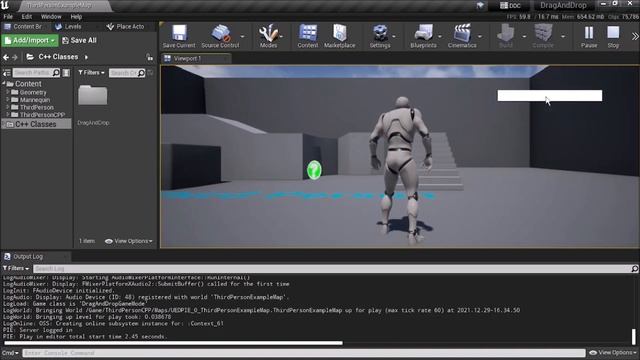640x360 pixels.
Task: Expand the C++ Classes path arrow
Action: (86, 57)
